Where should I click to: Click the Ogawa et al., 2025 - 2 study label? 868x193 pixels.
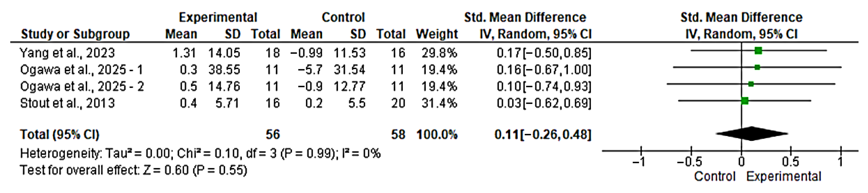82,86
